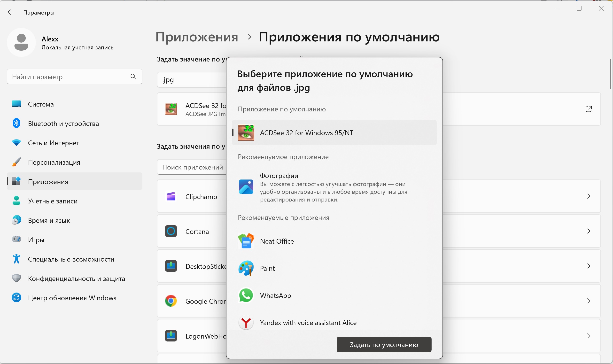Click the settings page vertical scrollbar
The image size is (613, 364).
pyautogui.click(x=610, y=74)
